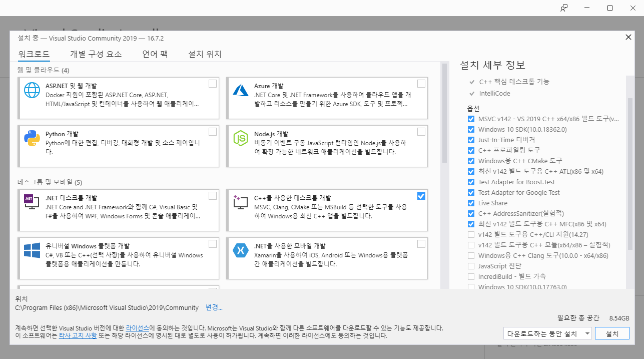Switch to the 워크로드 tab
The width and height of the screenshot is (644, 359).
click(x=34, y=54)
